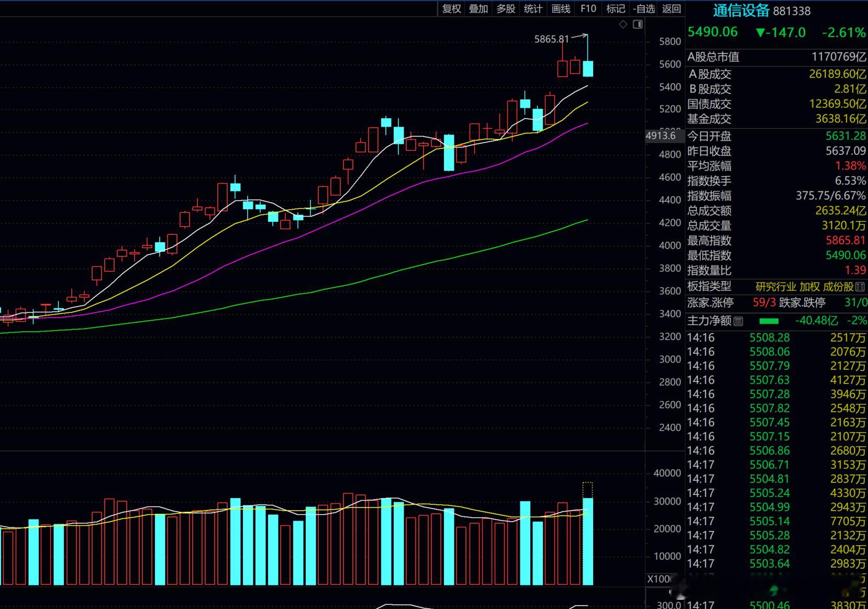Click the 5800 price axis label
The width and height of the screenshot is (868, 609).
click(x=670, y=41)
